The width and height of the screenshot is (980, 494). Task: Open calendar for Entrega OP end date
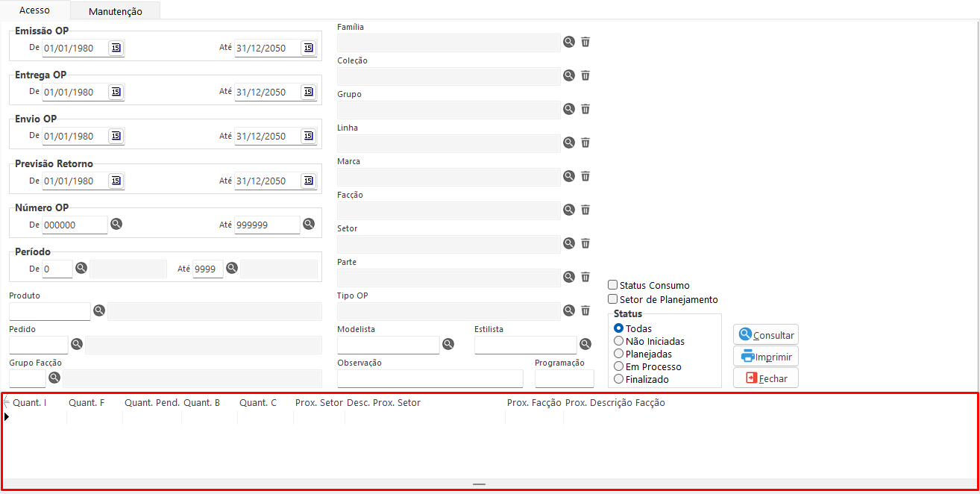coord(308,92)
